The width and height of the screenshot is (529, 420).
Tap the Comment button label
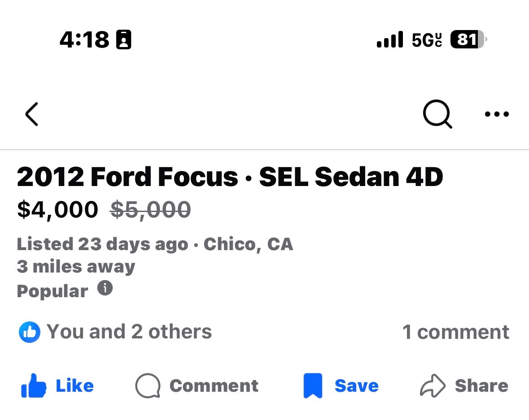(214, 386)
